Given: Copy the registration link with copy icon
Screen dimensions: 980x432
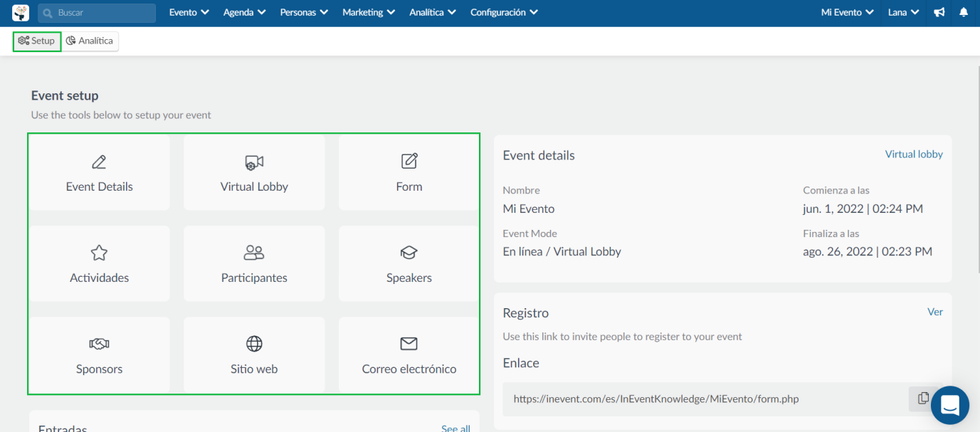Looking at the screenshot, I should coord(923,399).
